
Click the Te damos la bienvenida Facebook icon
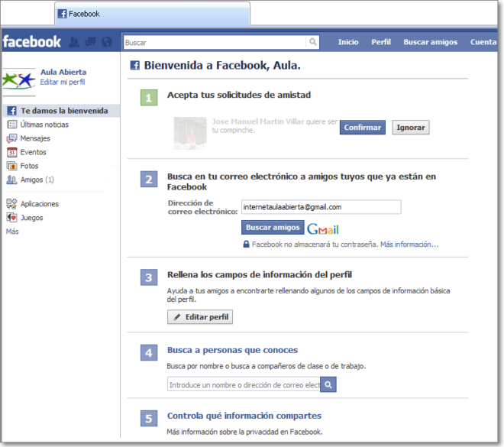(12, 111)
